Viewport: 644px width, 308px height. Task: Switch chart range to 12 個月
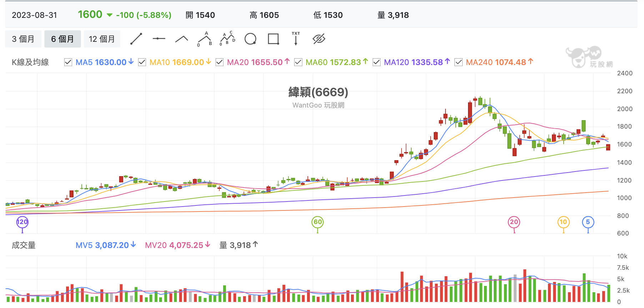pos(102,39)
